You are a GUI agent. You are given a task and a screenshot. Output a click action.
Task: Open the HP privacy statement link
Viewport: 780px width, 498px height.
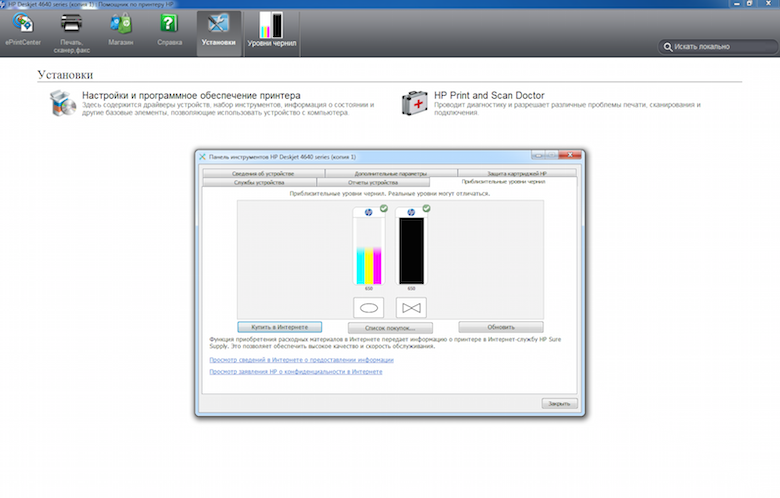[295, 372]
